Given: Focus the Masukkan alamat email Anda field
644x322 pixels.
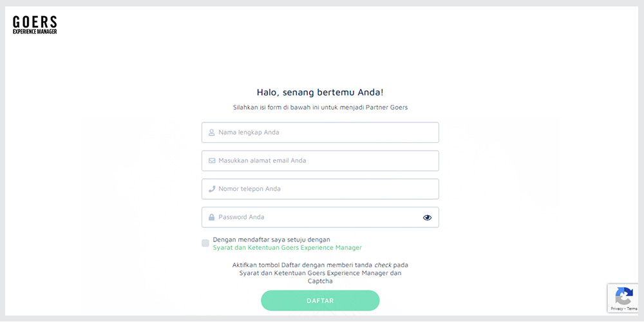Looking at the screenshot, I should click(320, 160).
